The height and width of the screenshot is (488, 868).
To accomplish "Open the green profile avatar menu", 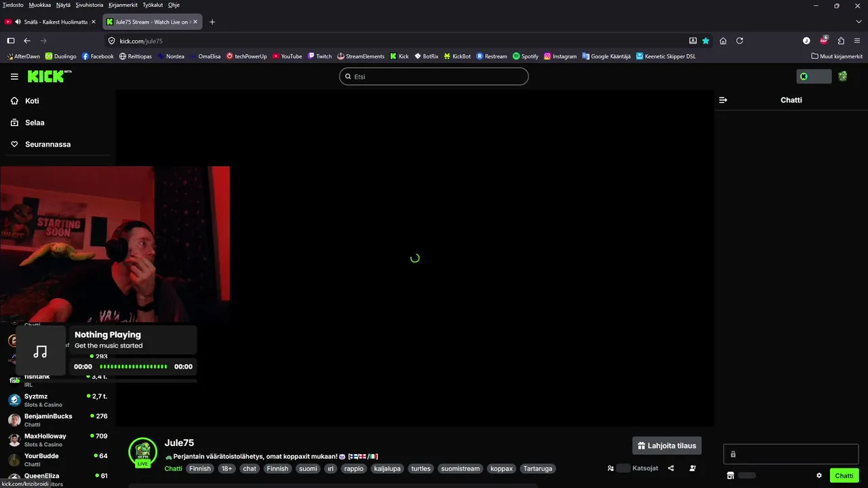I will point(842,77).
